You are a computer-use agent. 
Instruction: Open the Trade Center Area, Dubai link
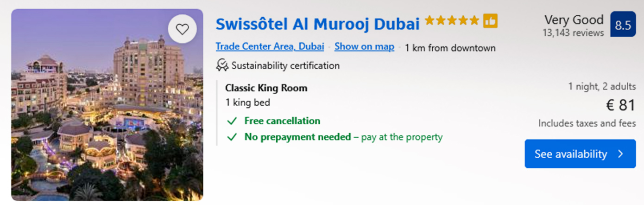(270, 47)
